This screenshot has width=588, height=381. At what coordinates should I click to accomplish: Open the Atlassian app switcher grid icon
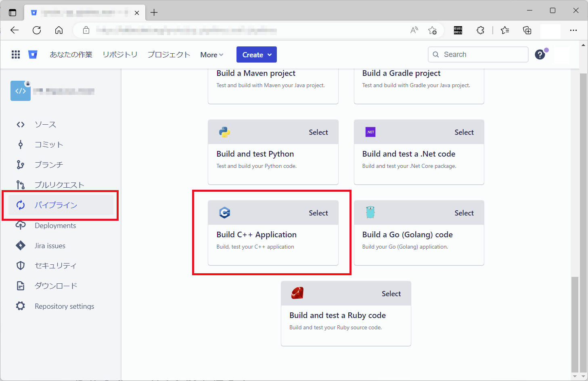click(15, 54)
